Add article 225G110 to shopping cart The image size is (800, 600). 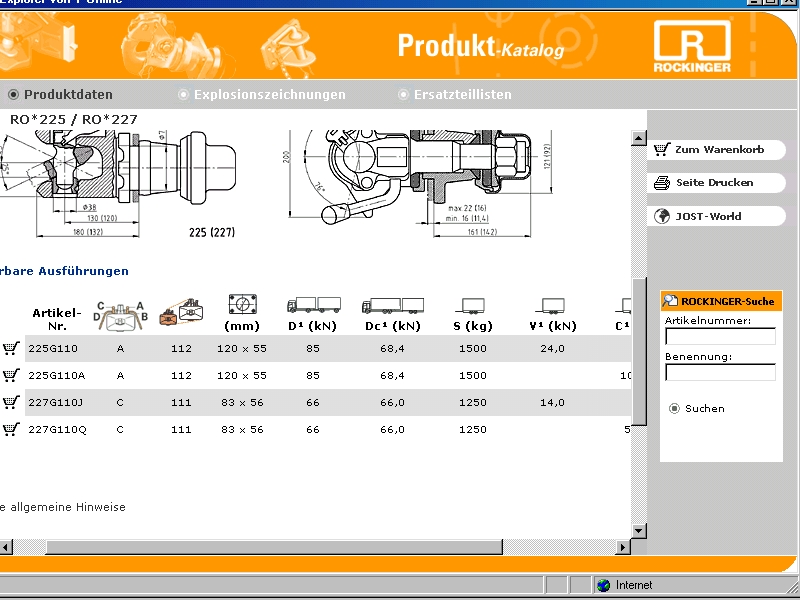pyautogui.click(x=11, y=348)
